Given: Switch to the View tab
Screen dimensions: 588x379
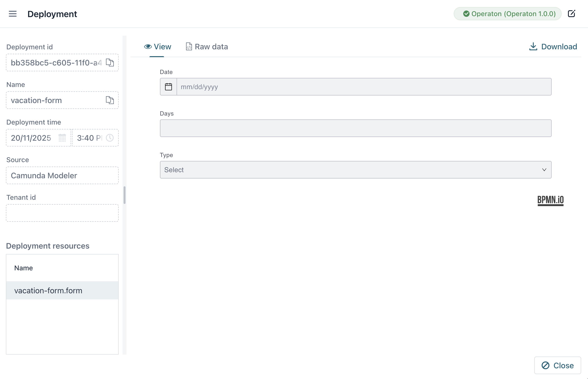Looking at the screenshot, I should click(x=157, y=46).
